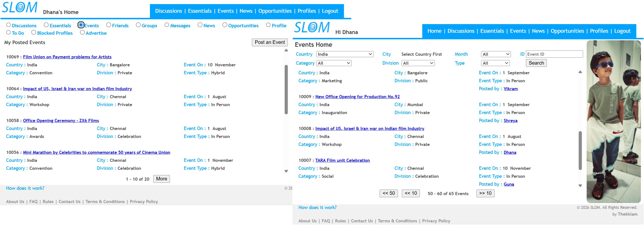
Task: Click the scroll-up arrow in Events Home list
Action: click(580, 72)
